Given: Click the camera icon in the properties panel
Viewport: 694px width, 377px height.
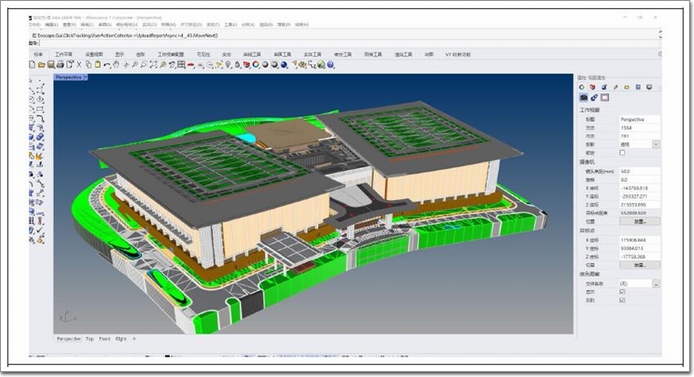Looking at the screenshot, I should (x=584, y=97).
